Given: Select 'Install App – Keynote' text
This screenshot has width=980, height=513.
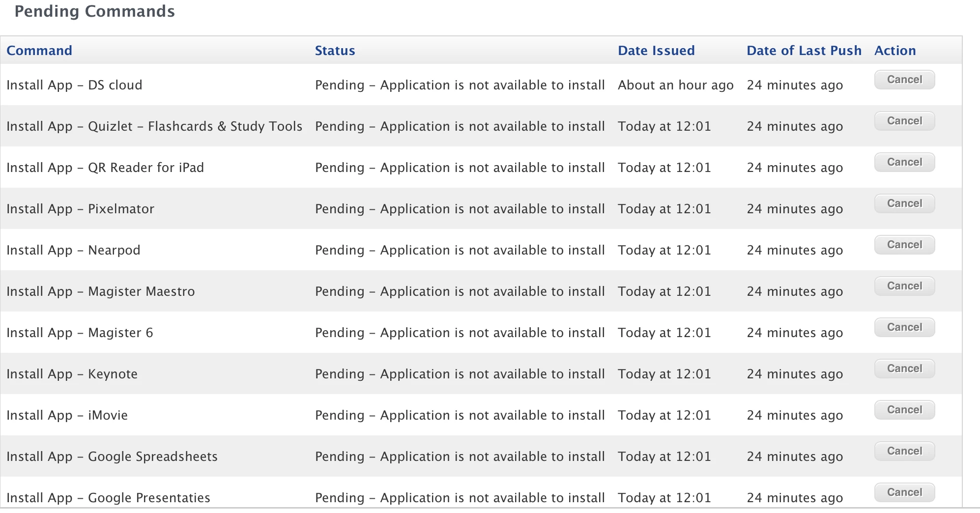Looking at the screenshot, I should click(72, 374).
